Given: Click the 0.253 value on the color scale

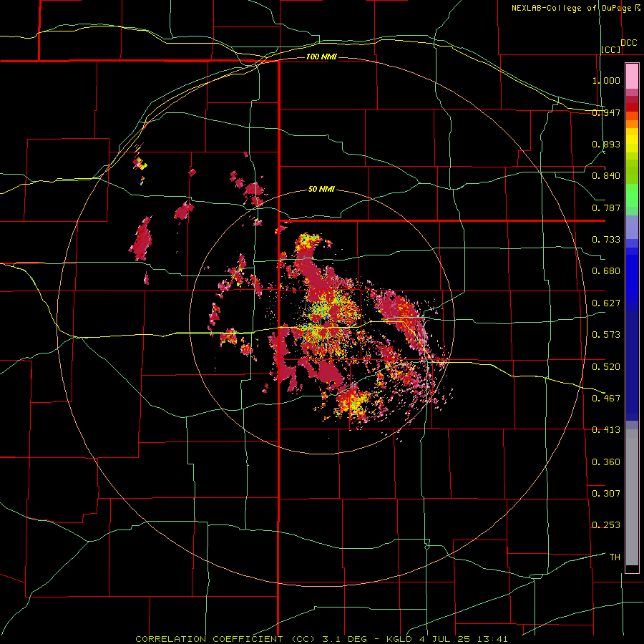Looking at the screenshot, I should (x=606, y=525).
